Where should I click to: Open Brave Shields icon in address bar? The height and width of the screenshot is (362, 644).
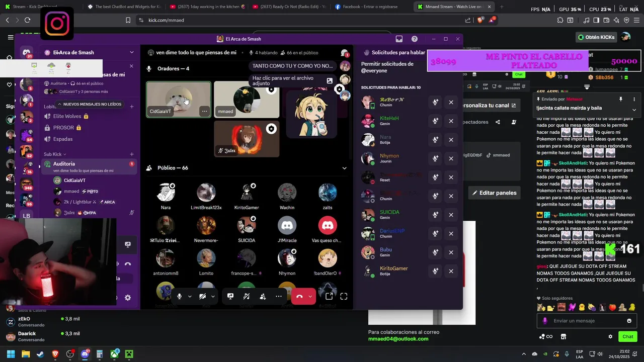[x=480, y=20]
